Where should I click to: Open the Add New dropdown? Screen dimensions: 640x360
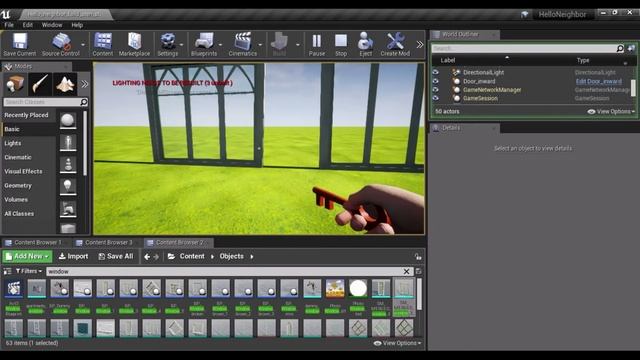coord(27,256)
